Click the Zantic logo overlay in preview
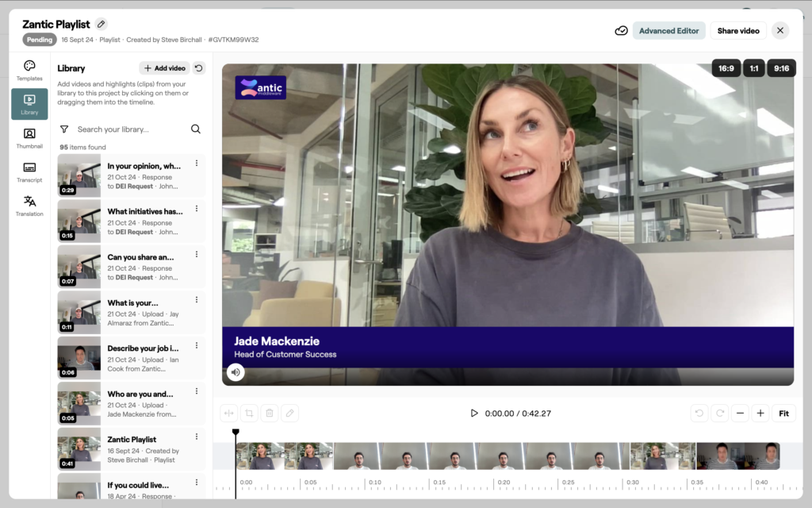The width and height of the screenshot is (812, 508). [260, 87]
